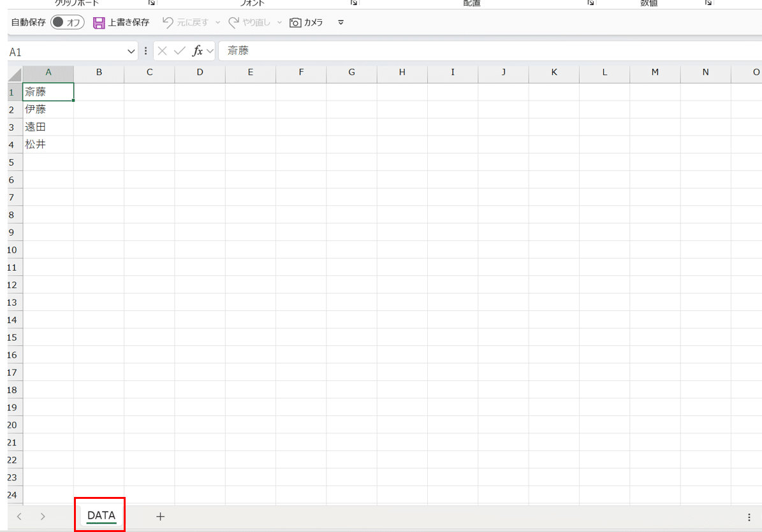
Task: Click the Camera (カメラ) tool icon
Action: (295, 22)
